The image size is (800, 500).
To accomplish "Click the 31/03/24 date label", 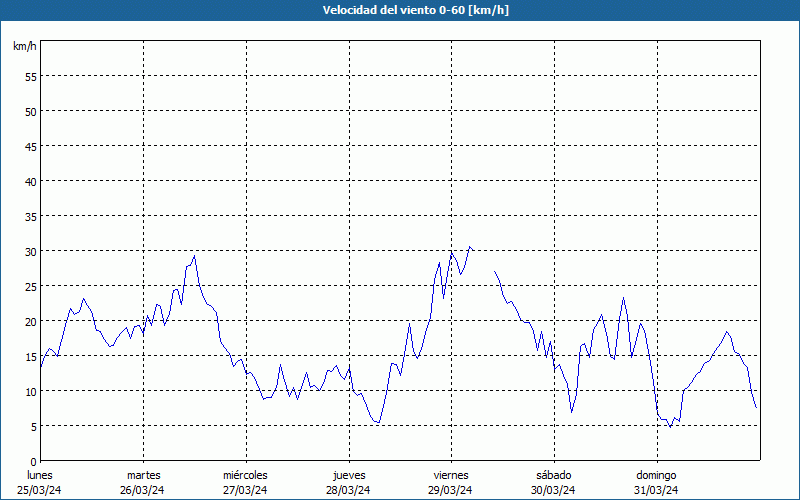I will click(x=656, y=490).
